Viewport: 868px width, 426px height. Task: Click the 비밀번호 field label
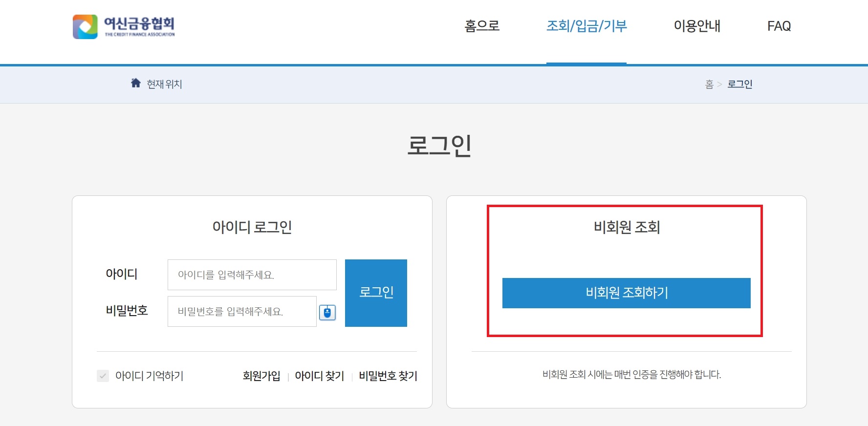[127, 311]
